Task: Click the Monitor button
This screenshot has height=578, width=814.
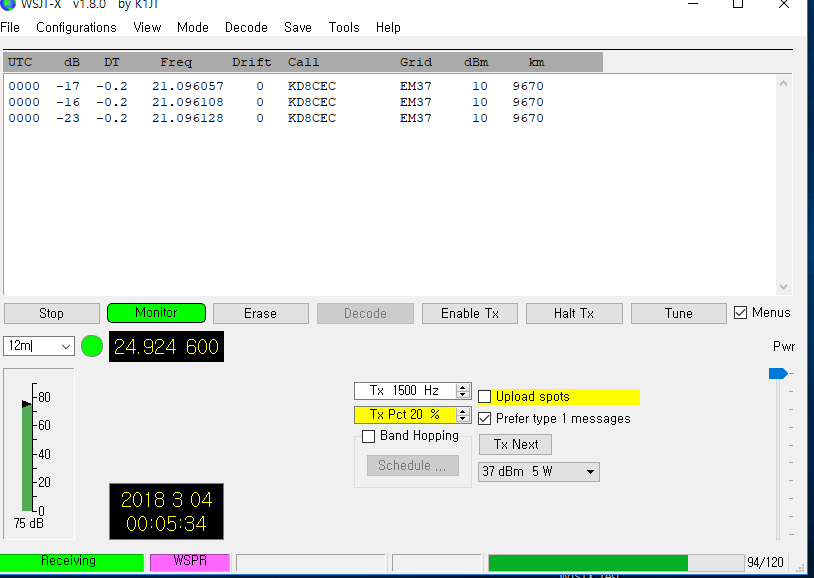Action: coord(156,312)
